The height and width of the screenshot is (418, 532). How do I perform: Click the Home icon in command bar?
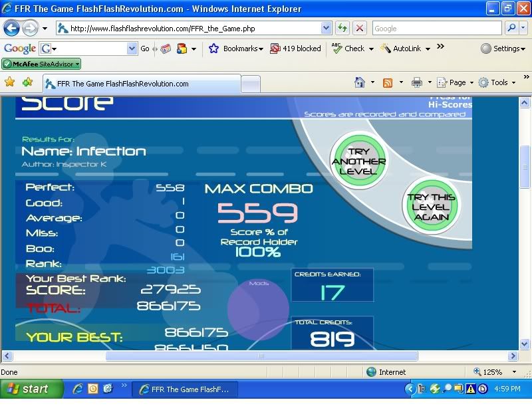click(360, 82)
